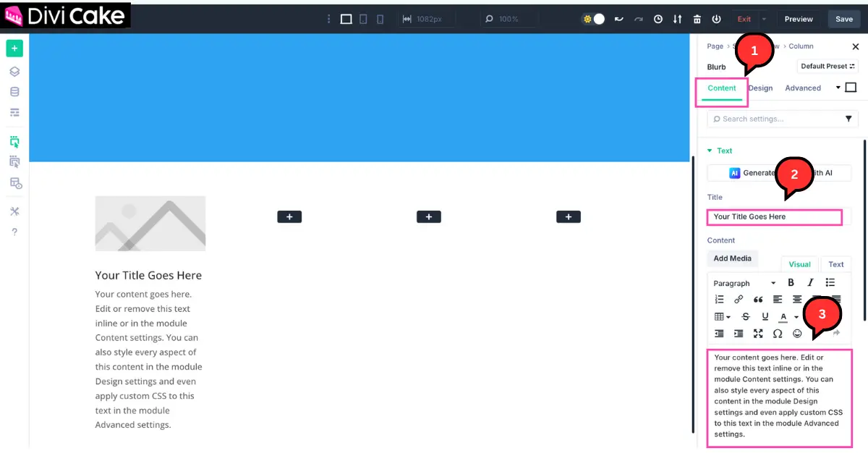Switch editor to Text tab
This screenshot has width=868, height=456.
836,264
